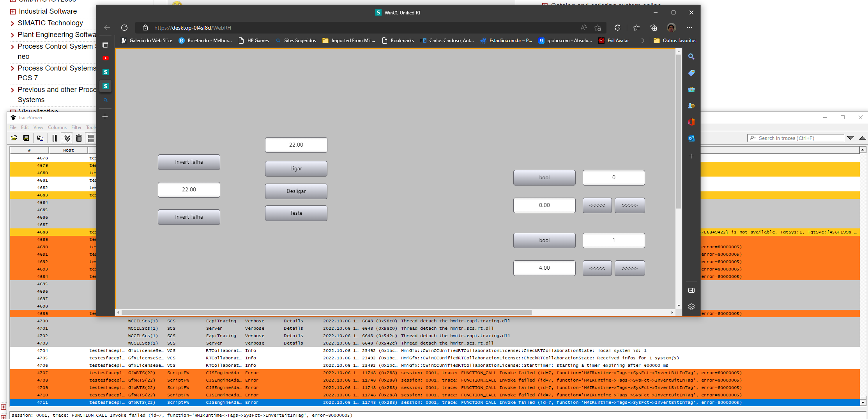868x419 pixels.
Task: Toggle auto-scroll double-arrow button in TraceViewer
Action: pyautogui.click(x=67, y=138)
